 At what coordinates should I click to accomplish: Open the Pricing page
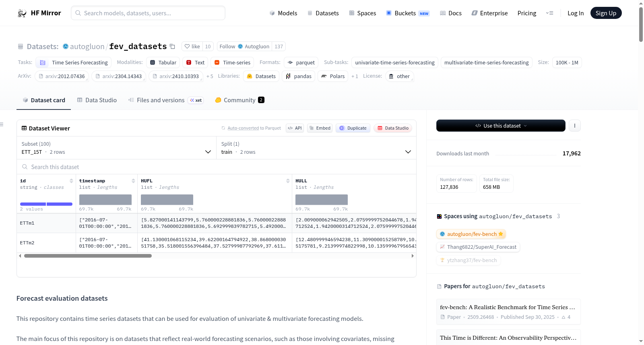[x=527, y=13]
